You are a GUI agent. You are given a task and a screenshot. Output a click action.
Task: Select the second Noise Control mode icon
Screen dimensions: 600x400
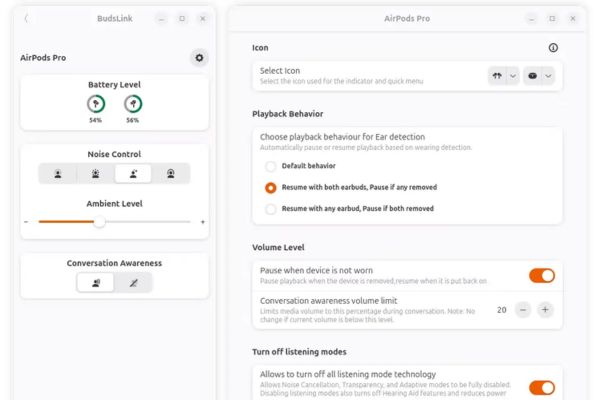[x=96, y=174]
